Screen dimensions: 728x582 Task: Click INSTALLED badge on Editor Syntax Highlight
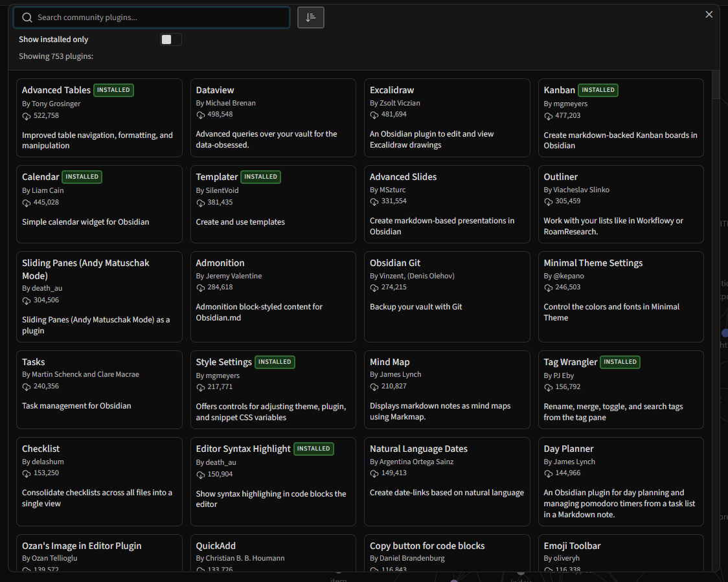click(313, 449)
